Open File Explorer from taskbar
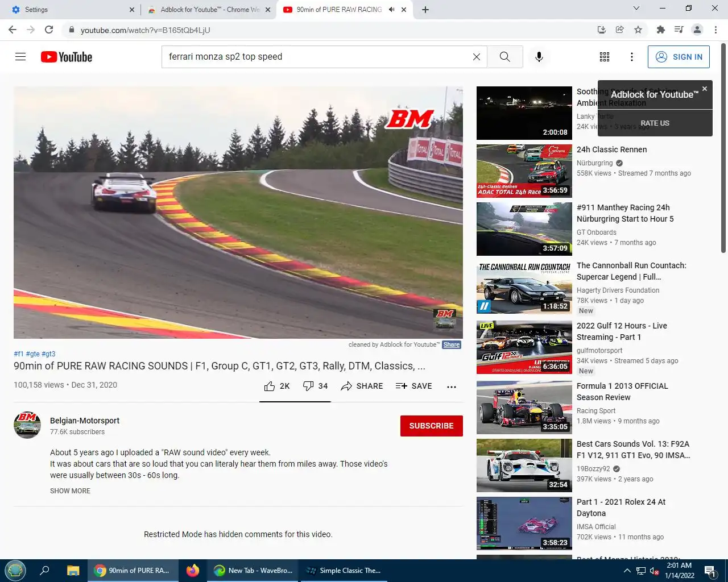The width and height of the screenshot is (728, 582). point(73,571)
